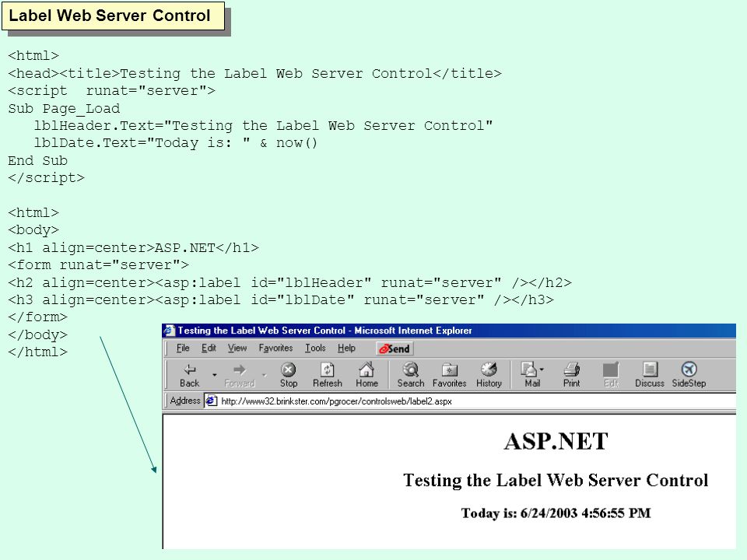This screenshot has height=560, width=747.
Task: Click the 'Label Web Server Control' slide title
Action: tap(110, 16)
